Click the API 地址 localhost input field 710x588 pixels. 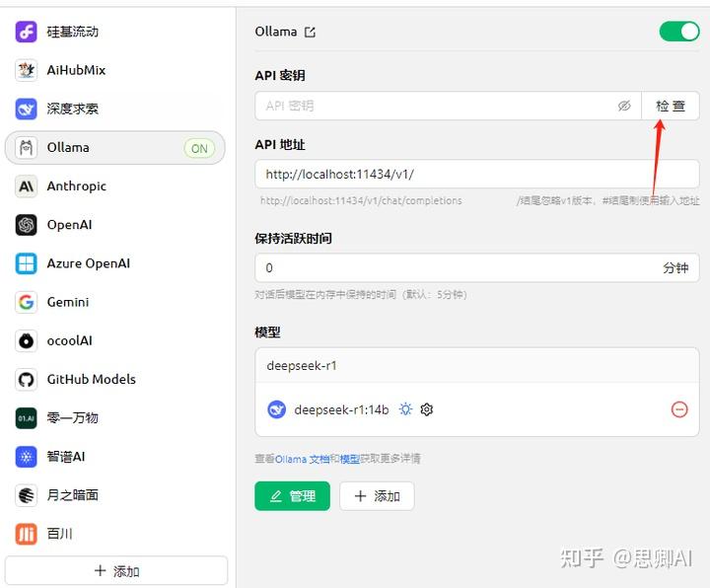(x=477, y=175)
